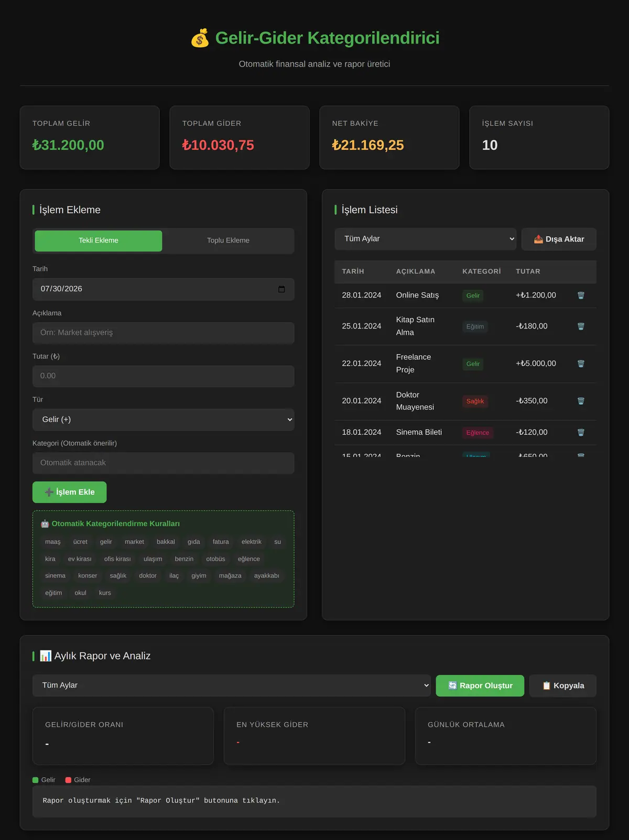Screen dimensions: 629x840
Task: Click the money bag logo icon
Action: click(200, 38)
